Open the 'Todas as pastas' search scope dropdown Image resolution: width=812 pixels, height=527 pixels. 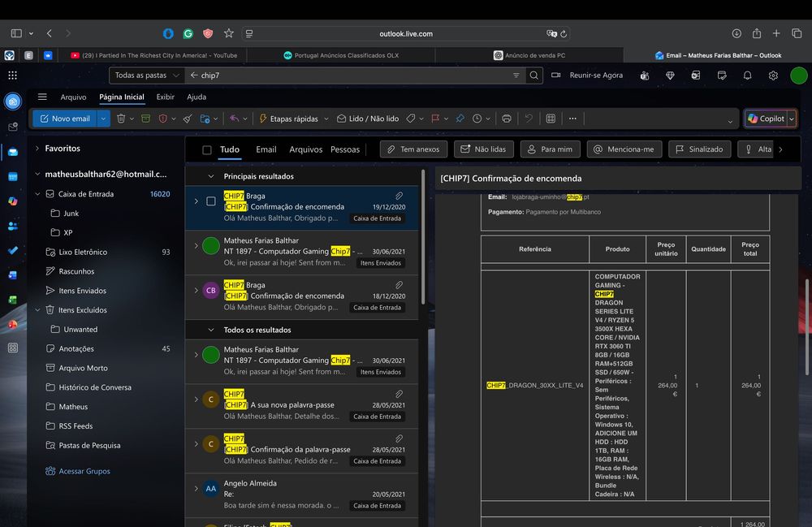click(148, 76)
